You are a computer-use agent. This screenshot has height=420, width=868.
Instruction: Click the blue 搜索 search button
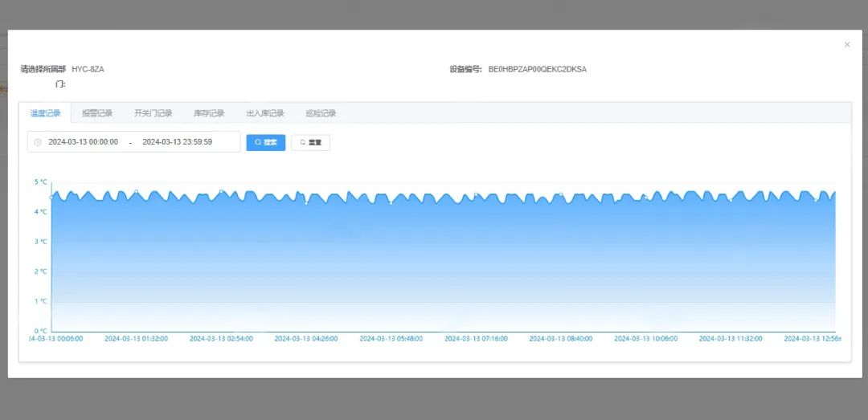[266, 142]
